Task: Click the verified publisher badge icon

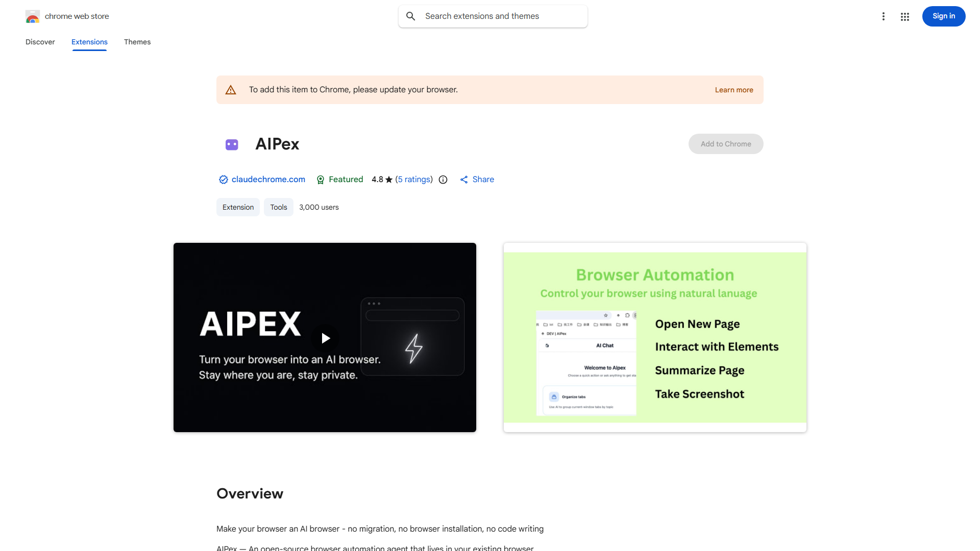Action: [223, 180]
